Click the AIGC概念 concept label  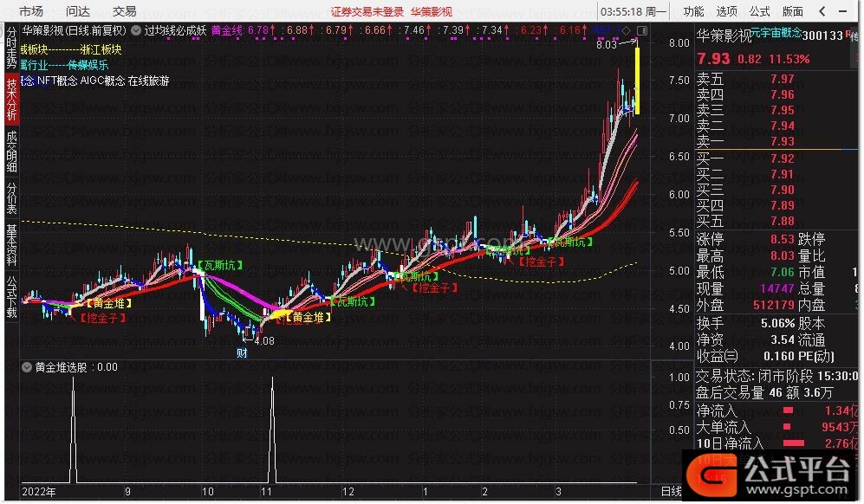click(x=102, y=81)
